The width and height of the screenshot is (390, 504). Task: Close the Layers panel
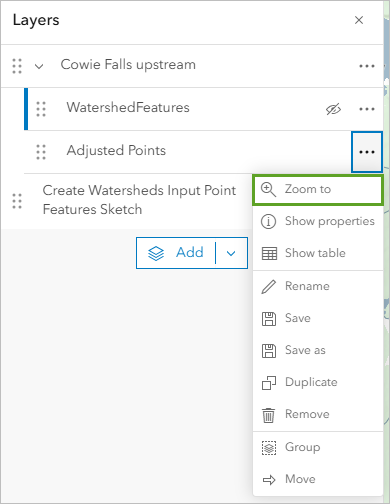pyautogui.click(x=359, y=20)
